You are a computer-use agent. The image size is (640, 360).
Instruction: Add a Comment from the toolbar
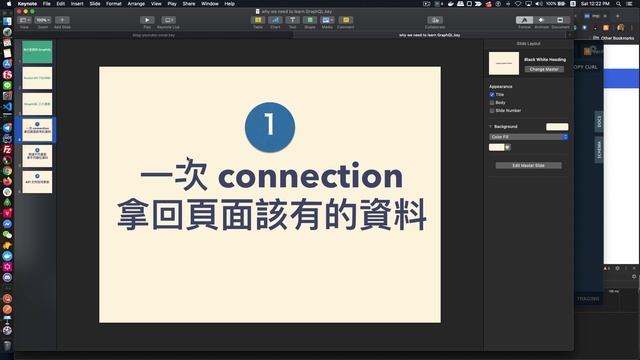[345, 20]
